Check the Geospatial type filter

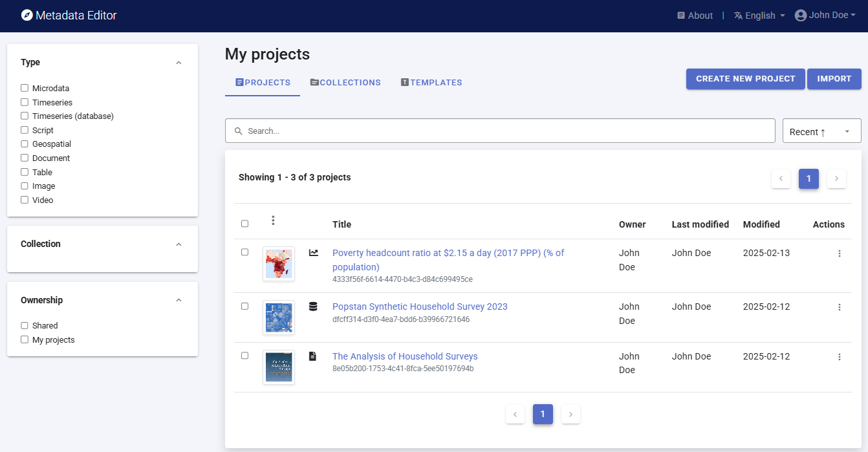25,144
